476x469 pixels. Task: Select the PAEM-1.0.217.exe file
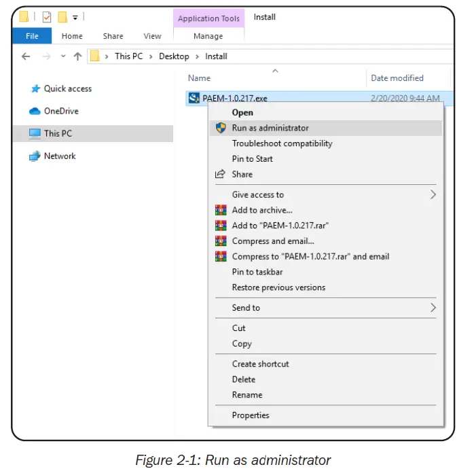coord(235,98)
